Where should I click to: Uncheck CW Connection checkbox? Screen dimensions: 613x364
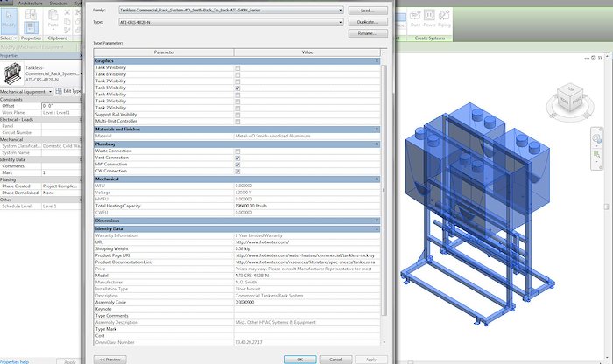tap(237, 171)
